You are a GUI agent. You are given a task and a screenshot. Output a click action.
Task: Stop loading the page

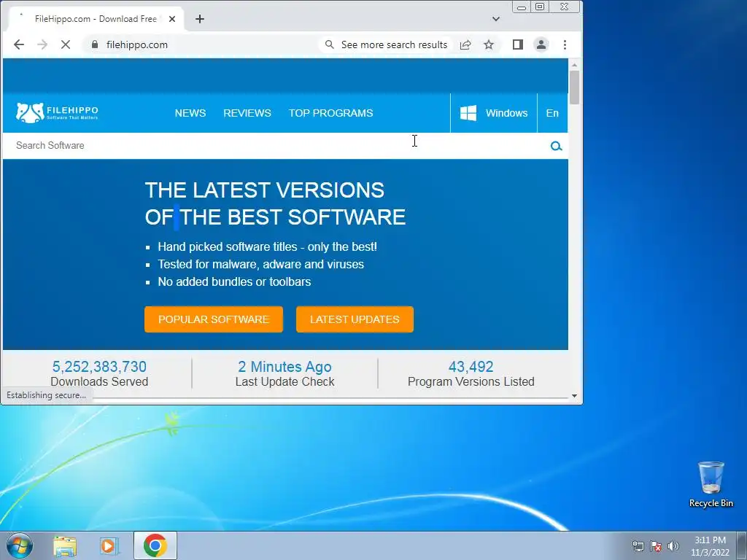tap(66, 44)
